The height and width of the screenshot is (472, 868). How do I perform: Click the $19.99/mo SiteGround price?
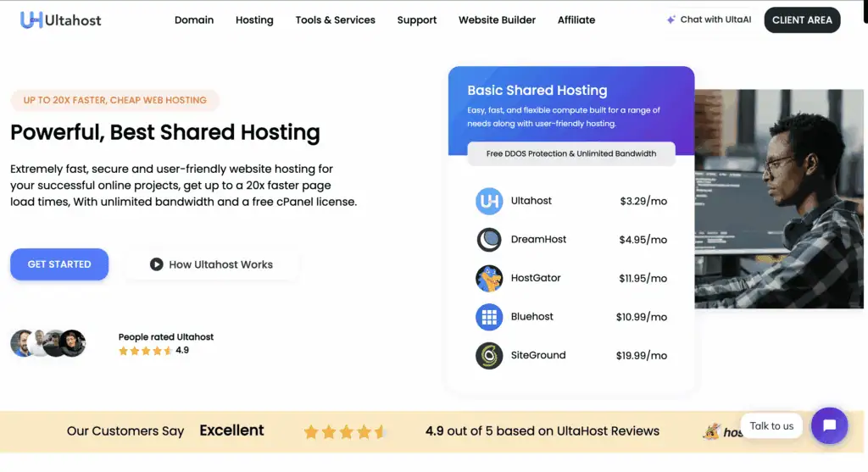point(642,357)
